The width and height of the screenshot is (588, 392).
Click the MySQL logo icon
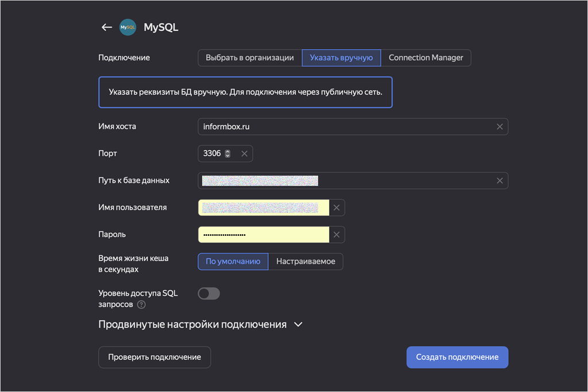[x=128, y=28]
